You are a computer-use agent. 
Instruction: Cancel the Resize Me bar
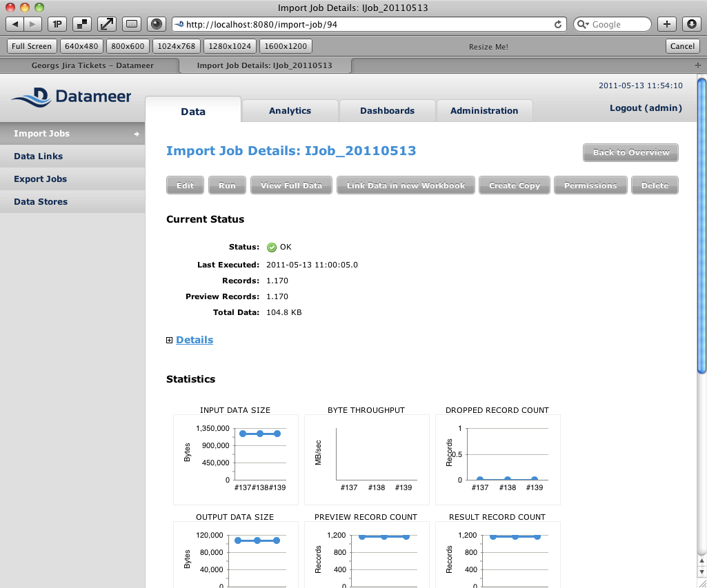(682, 46)
